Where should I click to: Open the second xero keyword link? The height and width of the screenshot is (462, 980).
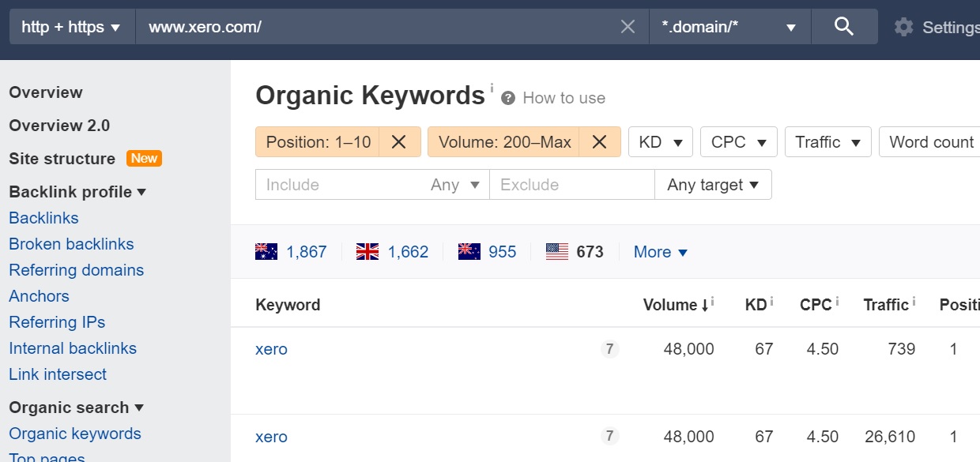[271, 437]
